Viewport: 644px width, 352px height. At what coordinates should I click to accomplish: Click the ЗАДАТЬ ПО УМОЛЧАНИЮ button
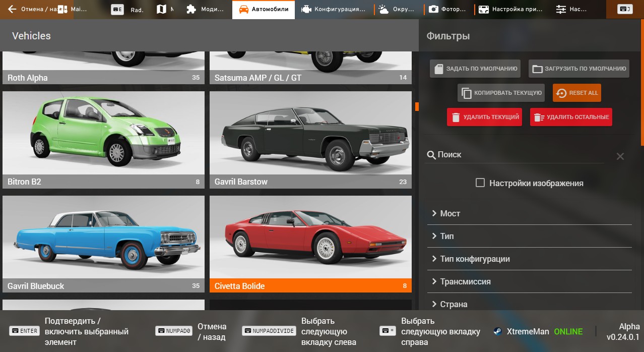475,69
